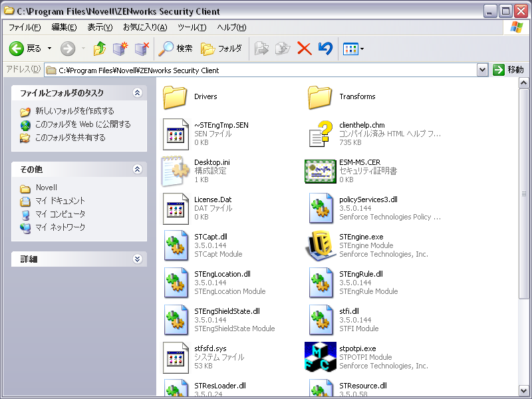The width and height of the screenshot is (532, 399).
Task: Open the ツール(T) menu
Action: pyautogui.click(x=192, y=27)
